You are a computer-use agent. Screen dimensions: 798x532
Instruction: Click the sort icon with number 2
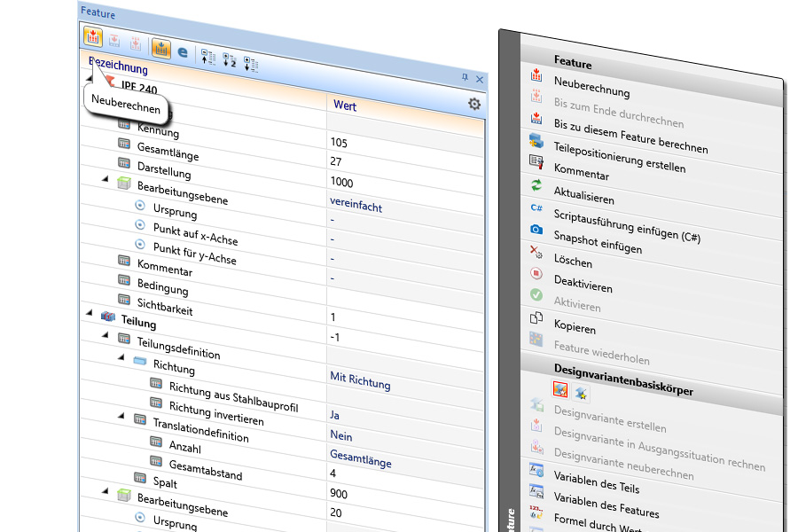click(230, 60)
